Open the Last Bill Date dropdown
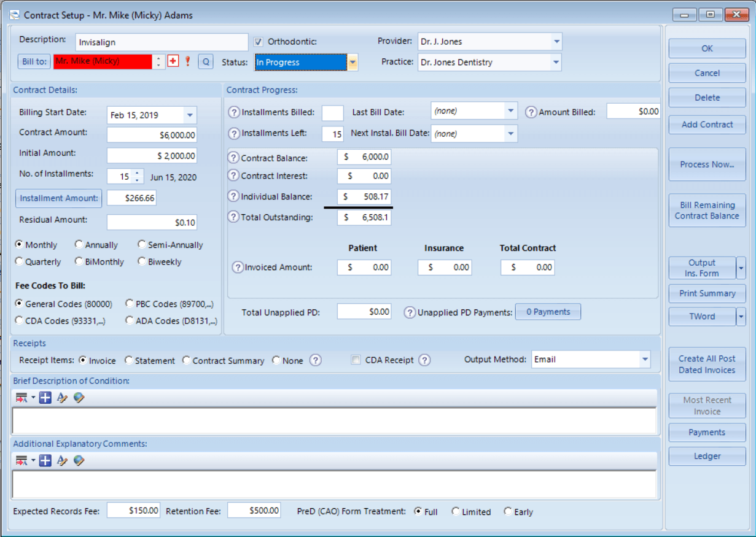The image size is (756, 537). click(511, 111)
